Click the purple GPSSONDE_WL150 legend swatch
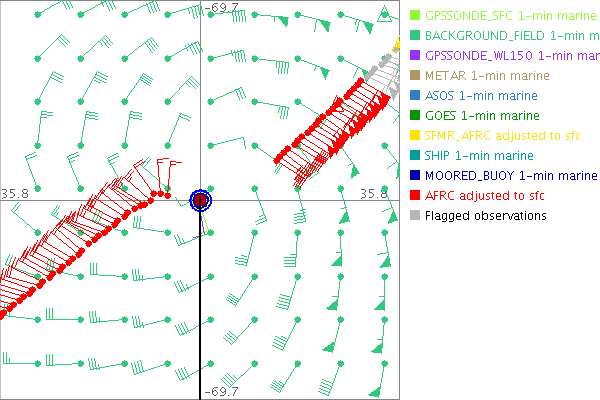This screenshot has width=600, height=400. 415,56
